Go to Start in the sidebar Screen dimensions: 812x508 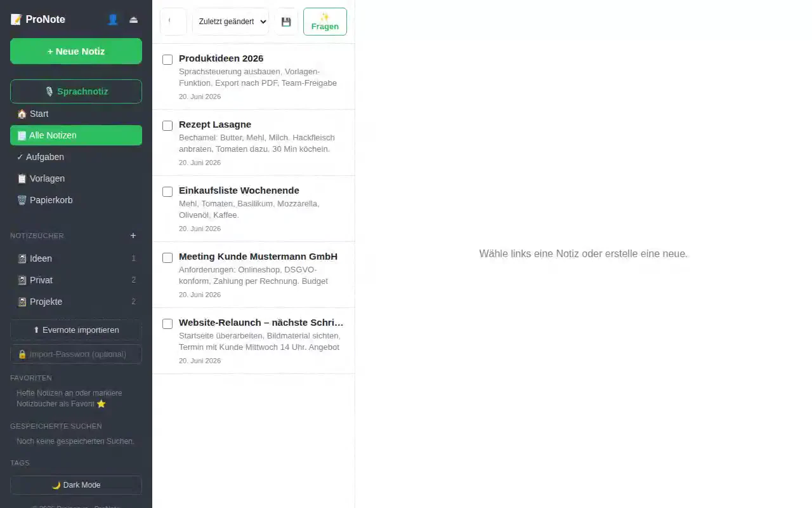tap(76, 114)
